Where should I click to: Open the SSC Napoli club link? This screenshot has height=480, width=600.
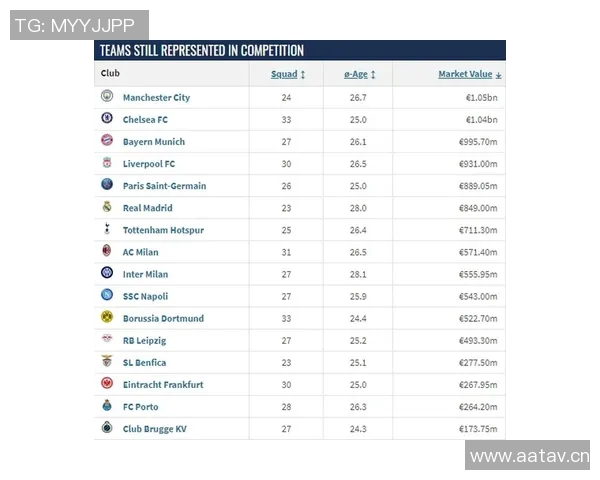[145, 296]
